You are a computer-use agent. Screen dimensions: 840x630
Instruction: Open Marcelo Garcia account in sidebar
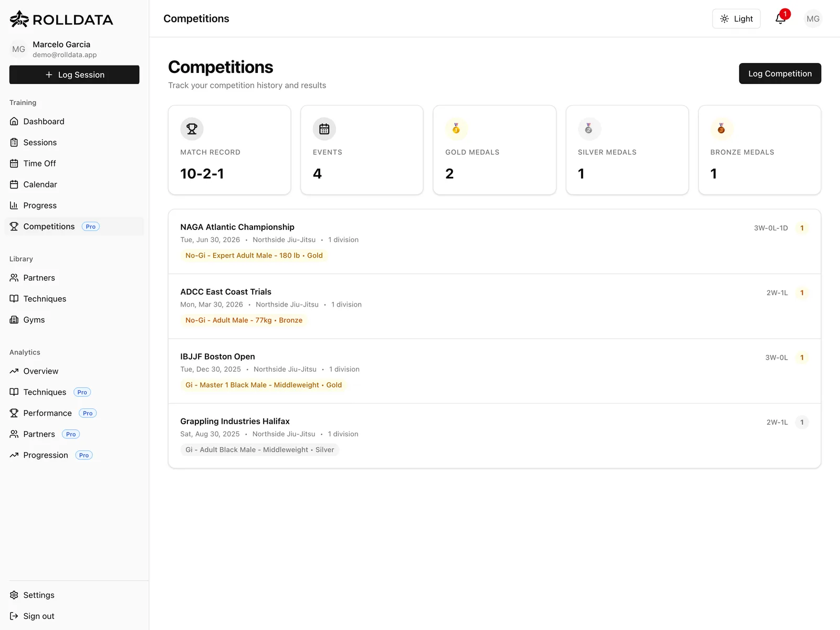pyautogui.click(x=74, y=49)
